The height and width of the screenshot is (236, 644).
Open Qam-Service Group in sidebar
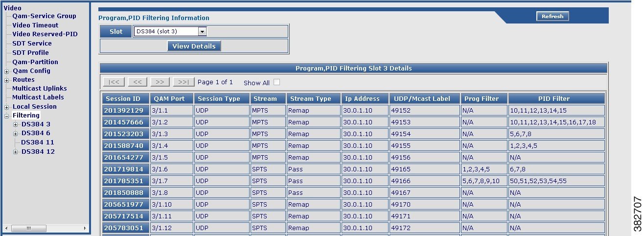pos(44,16)
